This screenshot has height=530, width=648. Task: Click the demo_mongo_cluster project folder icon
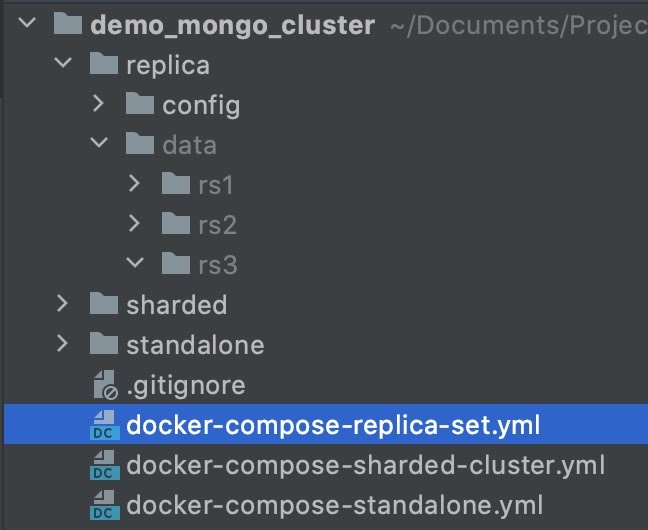[x=68, y=24]
